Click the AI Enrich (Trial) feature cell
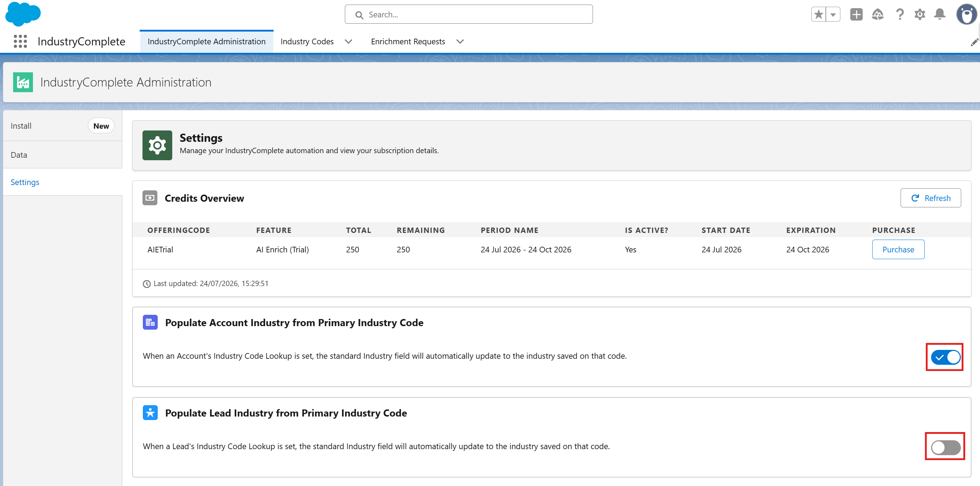 click(282, 250)
